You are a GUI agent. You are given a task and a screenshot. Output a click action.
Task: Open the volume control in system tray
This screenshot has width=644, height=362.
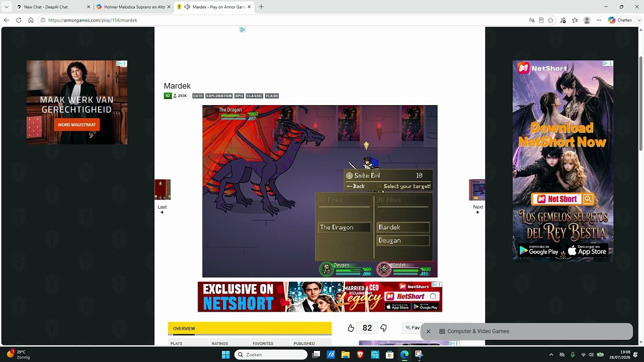(591, 354)
